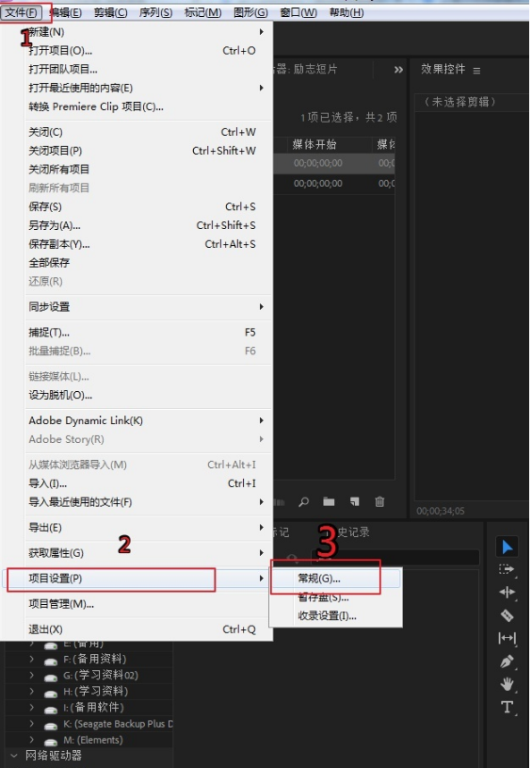Choose 打开团队项目... menu entry
The height and width of the screenshot is (768, 532).
coord(147,70)
